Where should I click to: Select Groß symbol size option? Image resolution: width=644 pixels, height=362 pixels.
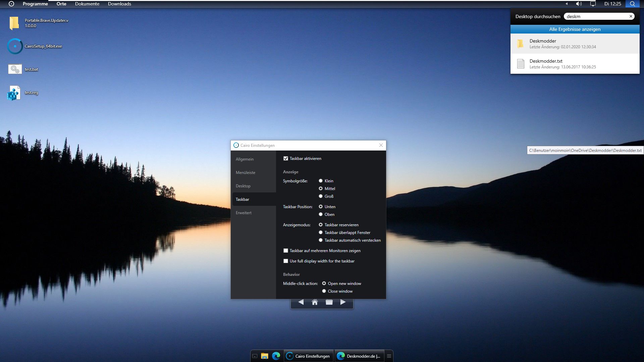point(321,196)
